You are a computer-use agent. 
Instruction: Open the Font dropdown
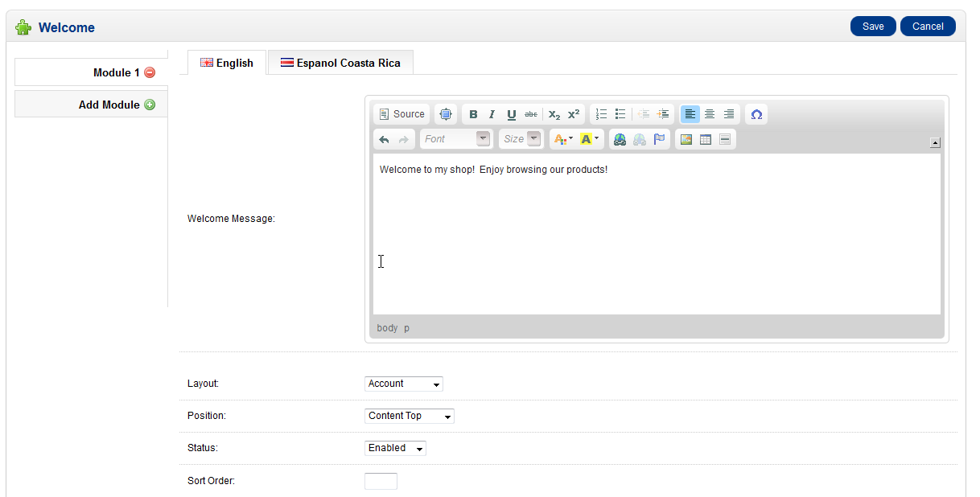[x=455, y=139]
